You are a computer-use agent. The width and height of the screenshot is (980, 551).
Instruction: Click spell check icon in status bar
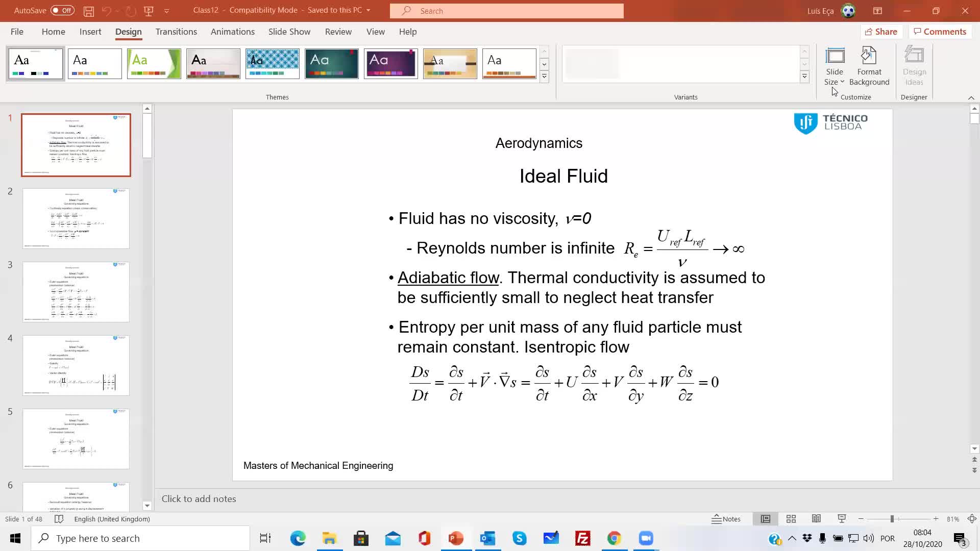(x=59, y=519)
